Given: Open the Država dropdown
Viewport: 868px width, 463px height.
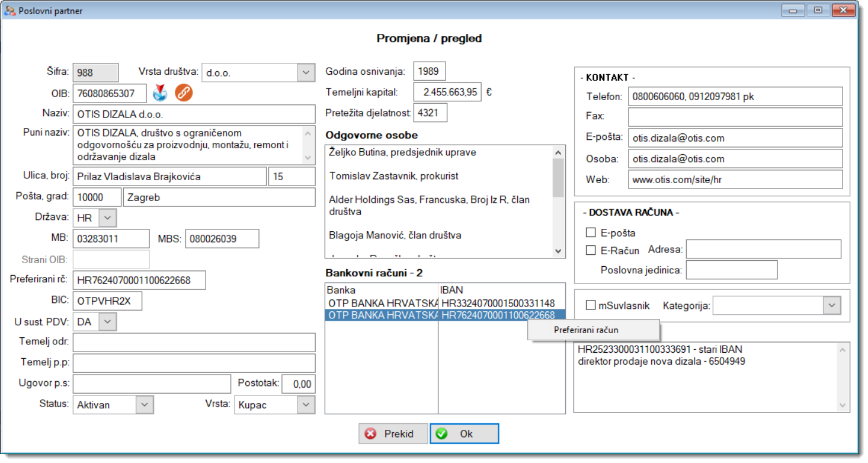Looking at the screenshot, I should point(107,218).
